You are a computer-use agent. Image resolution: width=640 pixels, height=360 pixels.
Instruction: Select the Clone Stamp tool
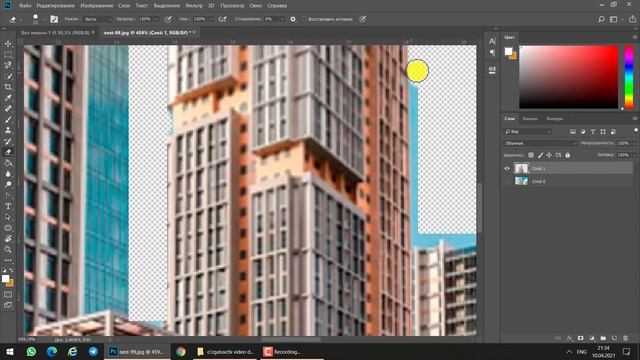coord(8,130)
